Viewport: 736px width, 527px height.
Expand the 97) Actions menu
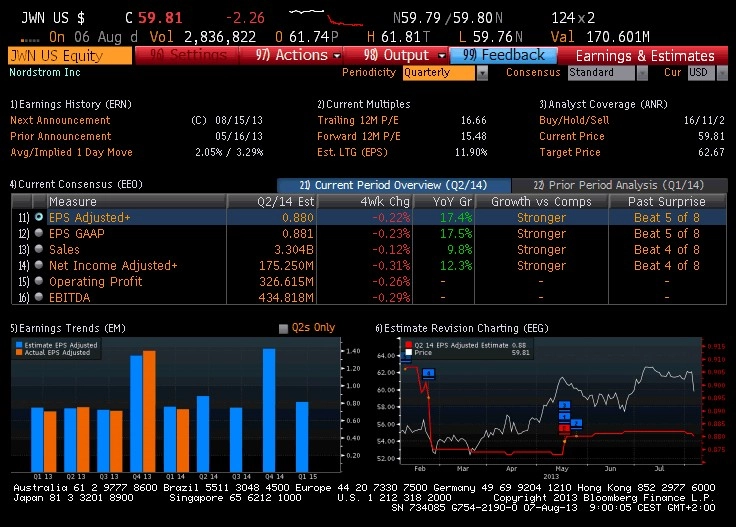291,55
